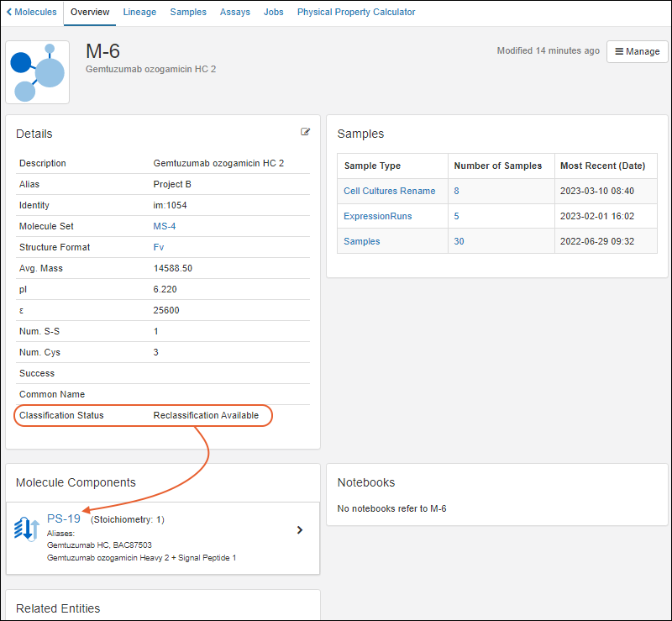Open the Physical Property Calculator tab
Image resolution: width=672 pixels, height=621 pixels.
tap(356, 13)
